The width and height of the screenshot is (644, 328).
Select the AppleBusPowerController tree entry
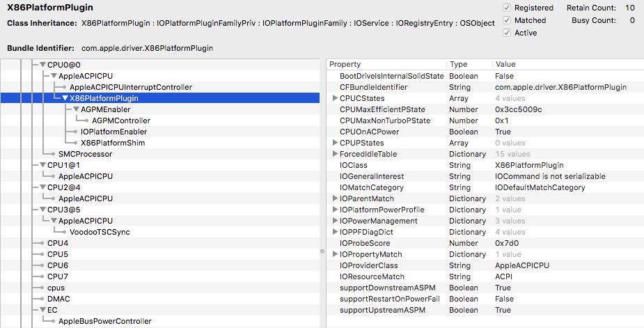[x=104, y=321]
